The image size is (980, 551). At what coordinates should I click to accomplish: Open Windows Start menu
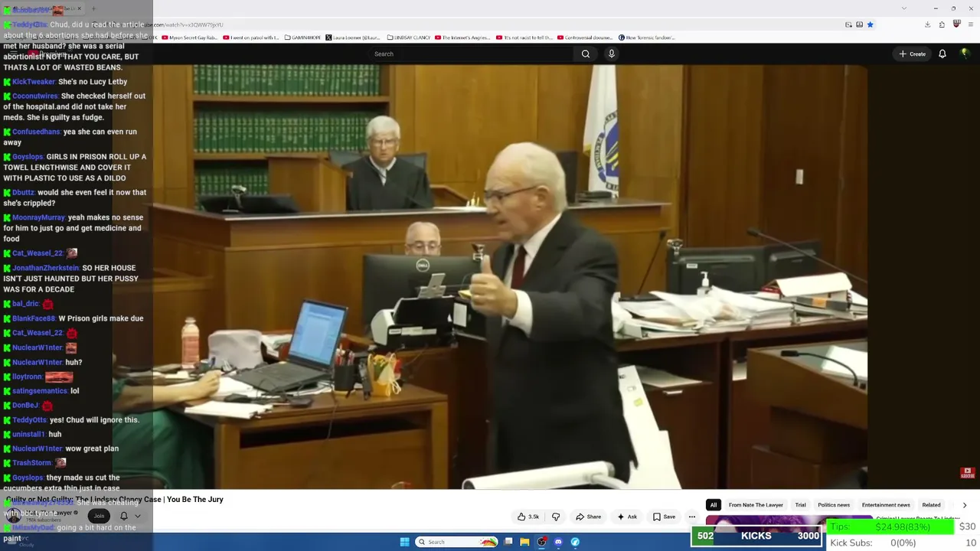[x=404, y=542]
